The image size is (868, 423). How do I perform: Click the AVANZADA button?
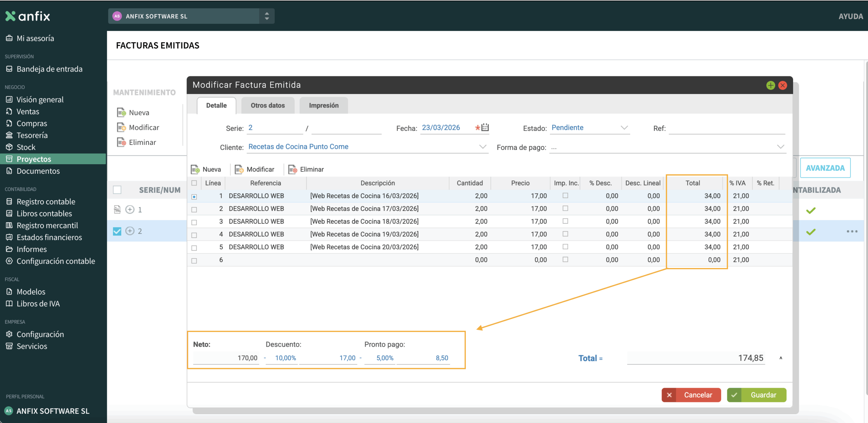(825, 168)
